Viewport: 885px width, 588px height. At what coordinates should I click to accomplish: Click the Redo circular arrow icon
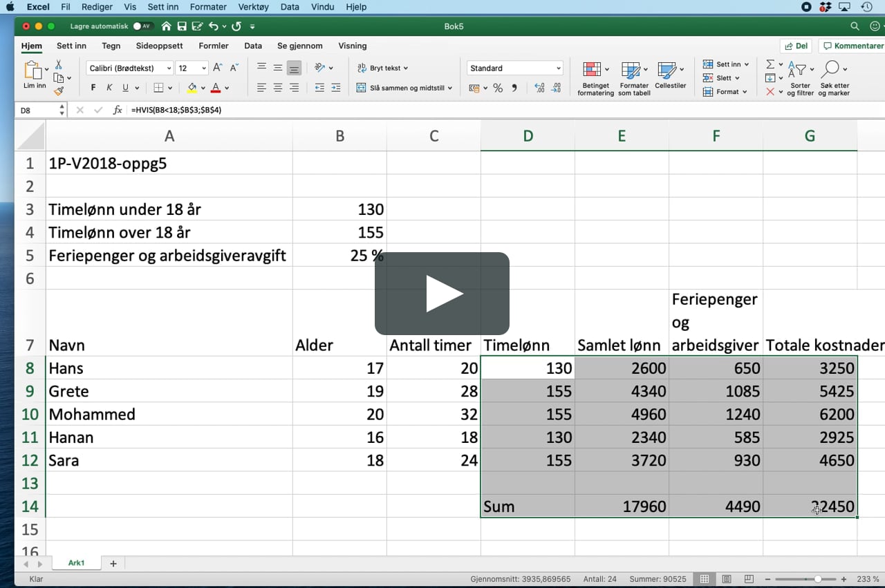pyautogui.click(x=236, y=26)
